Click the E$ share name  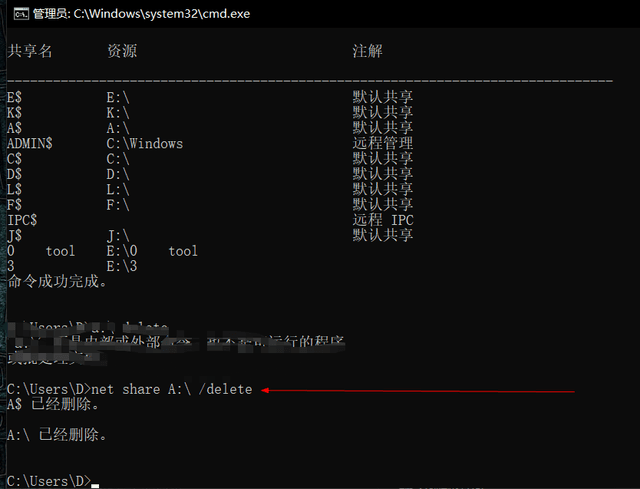(x=14, y=97)
